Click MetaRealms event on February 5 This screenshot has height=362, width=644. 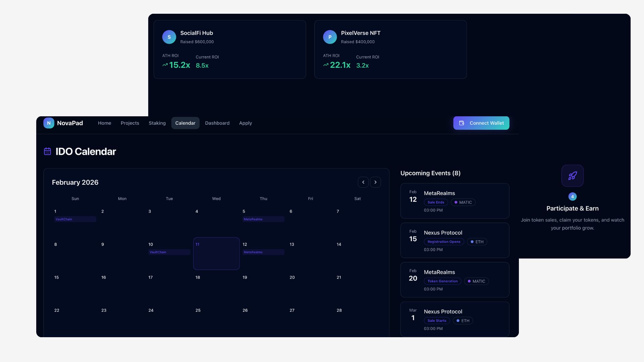pos(263,219)
